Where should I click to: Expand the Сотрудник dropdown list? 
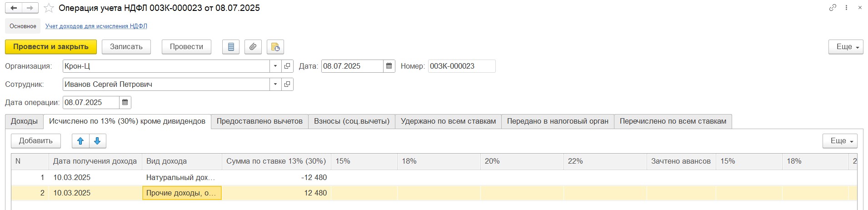pos(275,85)
